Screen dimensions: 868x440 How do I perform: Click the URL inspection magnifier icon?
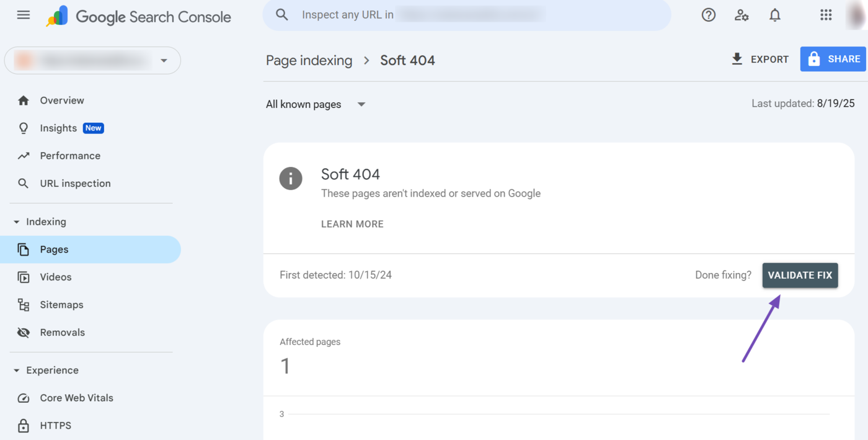click(24, 184)
